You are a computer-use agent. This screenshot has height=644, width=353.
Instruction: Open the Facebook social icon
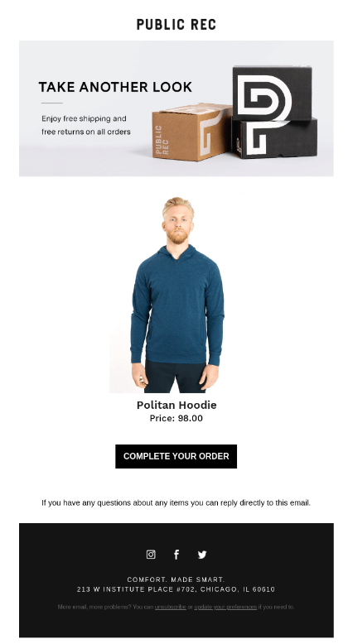[x=176, y=555]
